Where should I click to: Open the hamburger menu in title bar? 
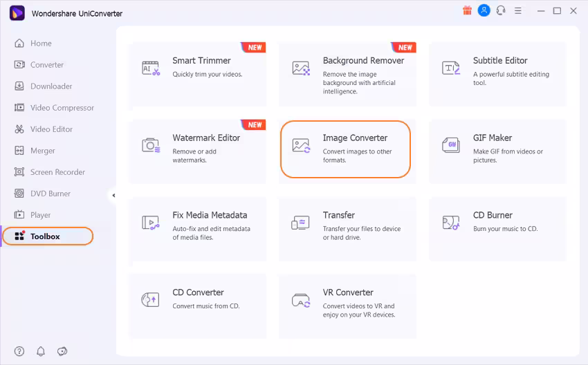(x=518, y=10)
